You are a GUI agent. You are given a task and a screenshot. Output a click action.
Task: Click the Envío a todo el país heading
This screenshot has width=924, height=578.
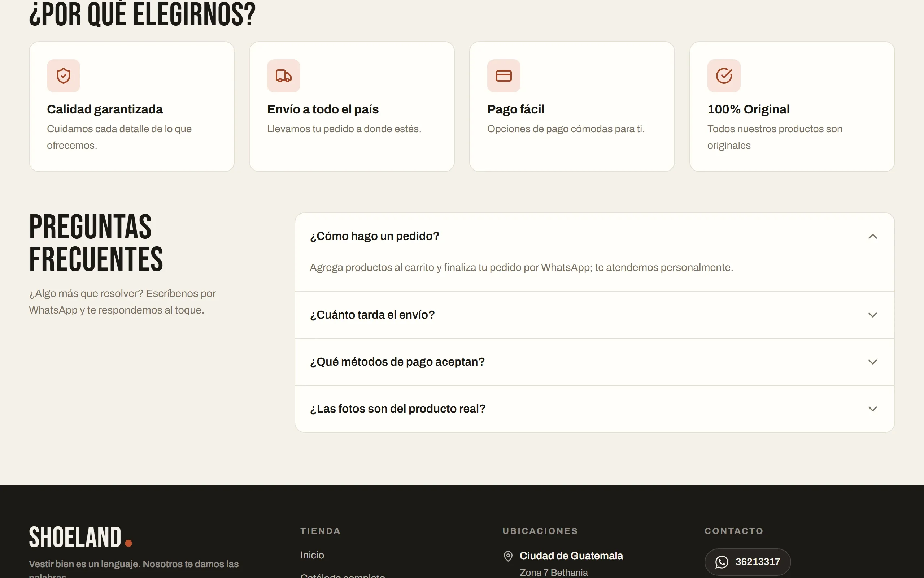pos(323,109)
